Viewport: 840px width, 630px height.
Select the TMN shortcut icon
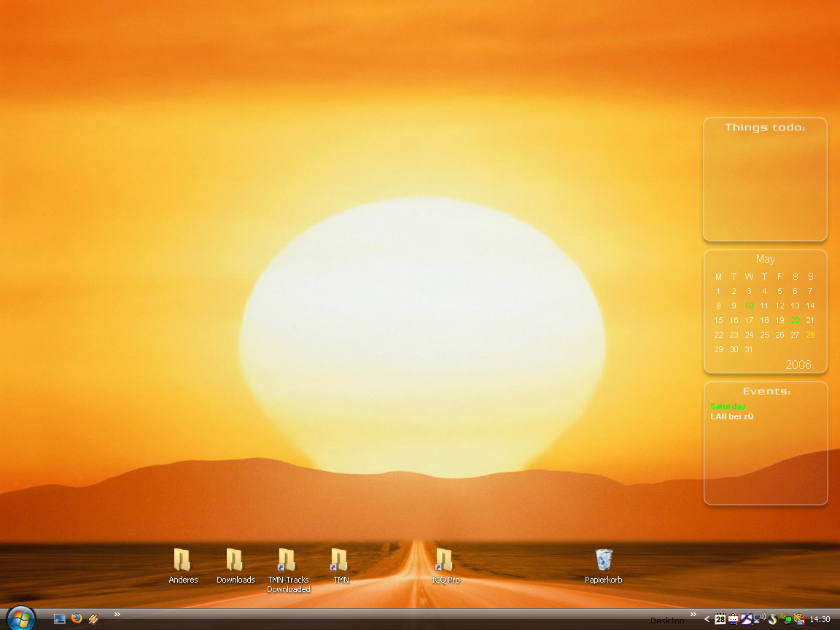[x=340, y=561]
